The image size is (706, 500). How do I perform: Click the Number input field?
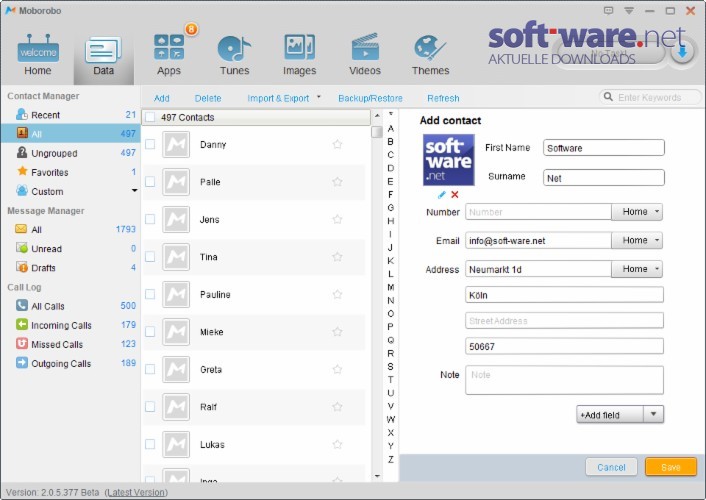[538, 212]
